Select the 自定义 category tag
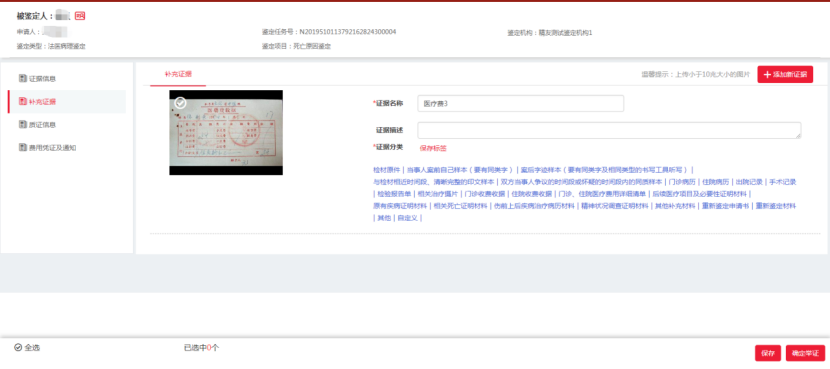This screenshot has height=369, width=830. [408, 218]
